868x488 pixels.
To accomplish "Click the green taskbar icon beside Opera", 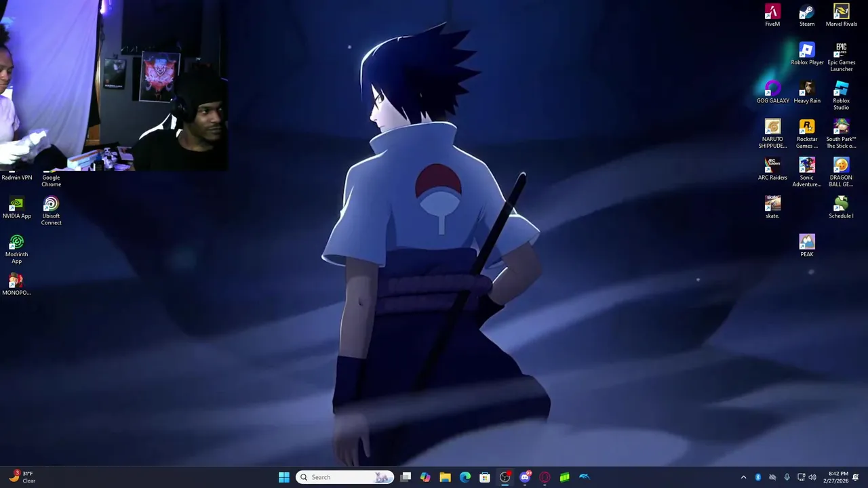I will click(x=564, y=477).
